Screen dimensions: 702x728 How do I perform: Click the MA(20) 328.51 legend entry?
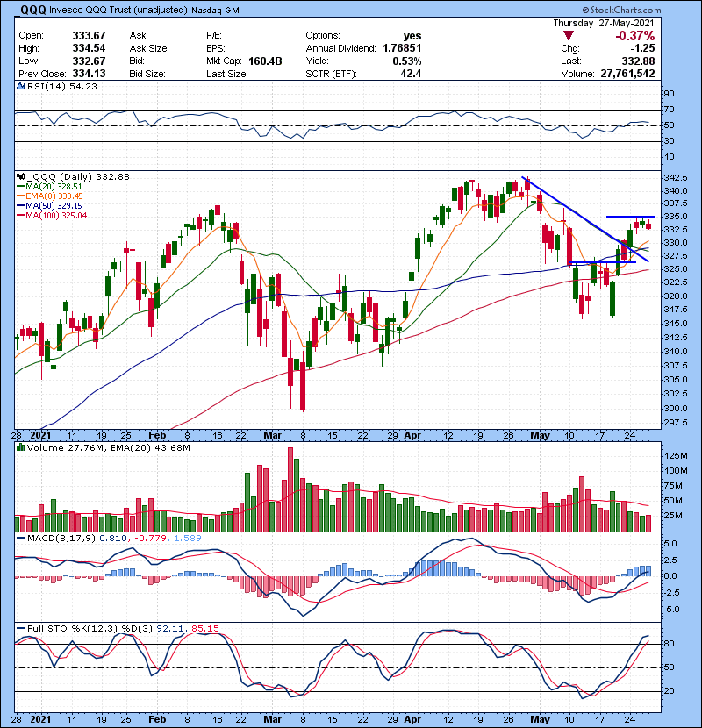coord(54,186)
